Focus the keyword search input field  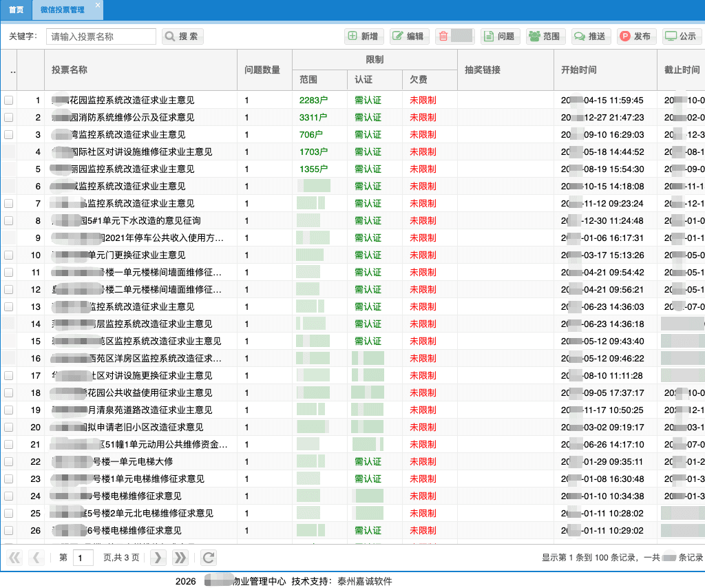101,36
